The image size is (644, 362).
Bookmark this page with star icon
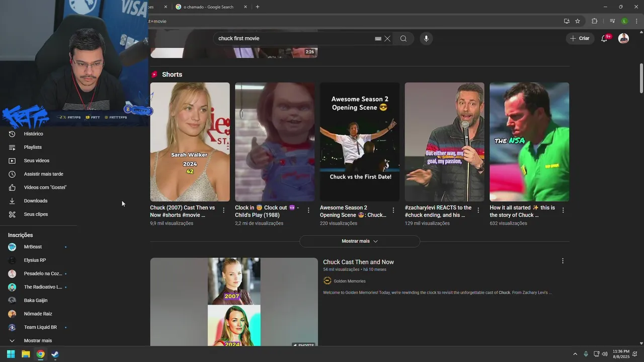coord(578,21)
